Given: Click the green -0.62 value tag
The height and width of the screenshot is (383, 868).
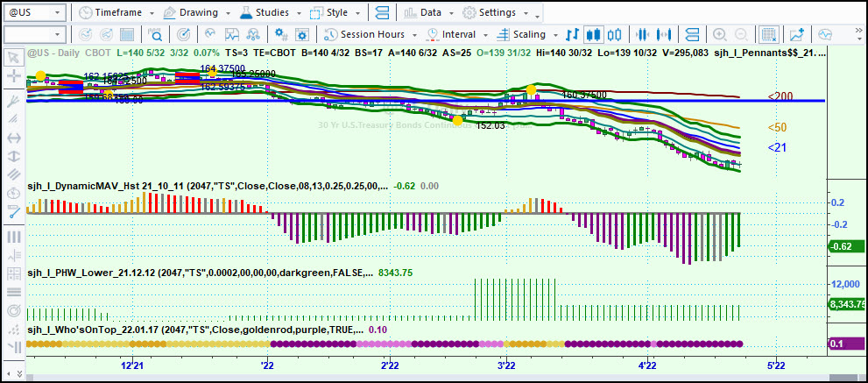Looking at the screenshot, I should (845, 247).
